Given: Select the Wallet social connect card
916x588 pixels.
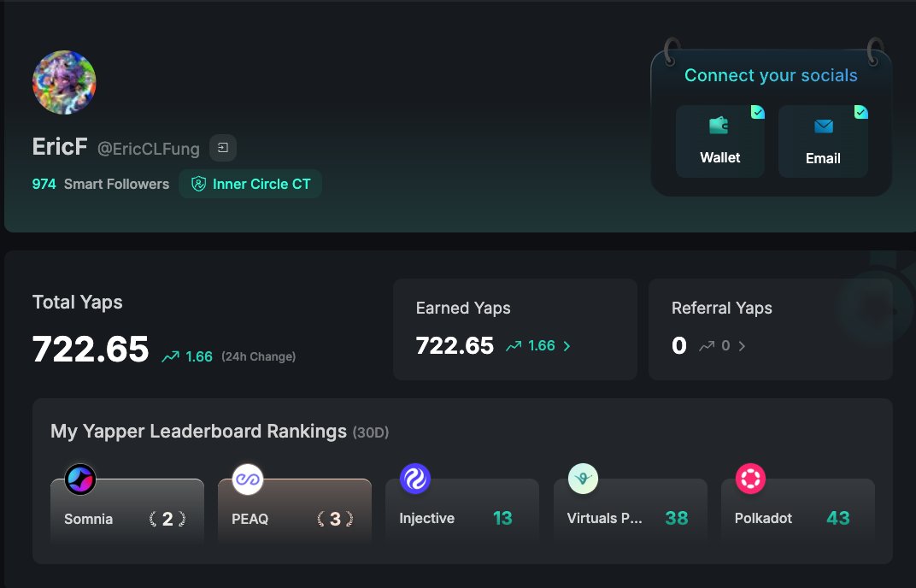Looking at the screenshot, I should tap(719, 142).
